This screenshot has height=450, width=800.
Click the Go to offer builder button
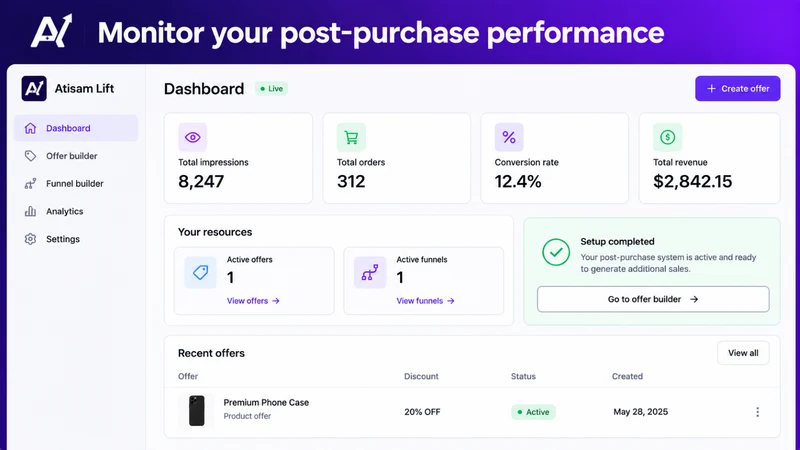click(653, 299)
